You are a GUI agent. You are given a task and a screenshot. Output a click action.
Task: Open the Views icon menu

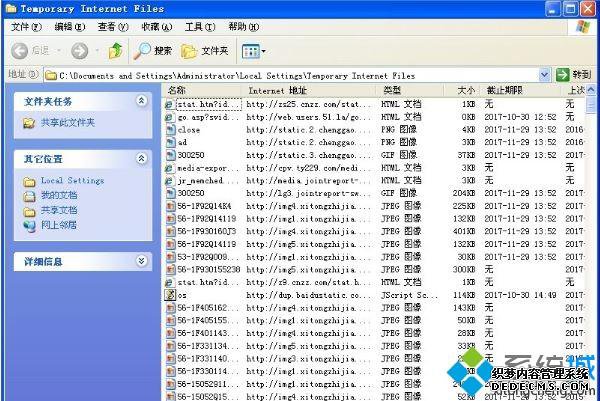pyautogui.click(x=253, y=51)
